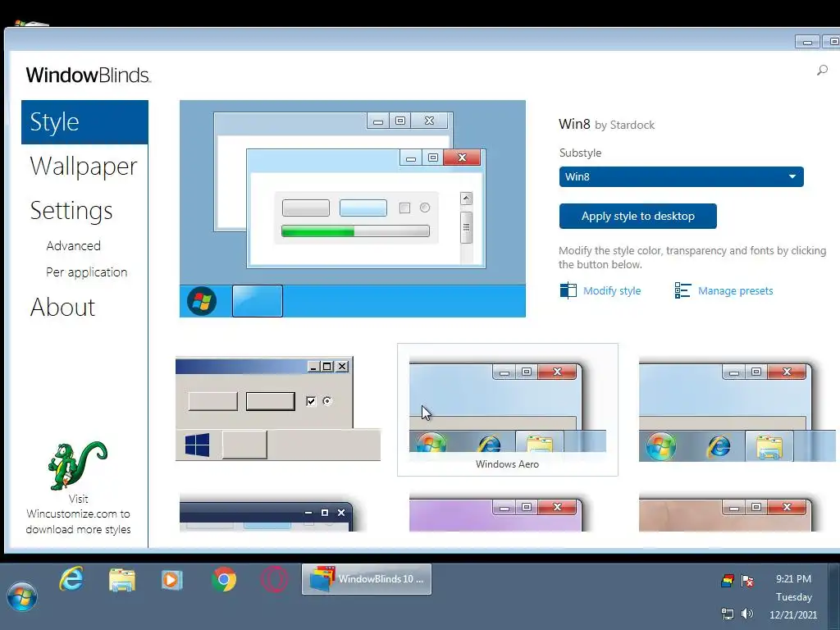Click the Manage presets list icon
The image size is (840, 630).
[682, 290]
